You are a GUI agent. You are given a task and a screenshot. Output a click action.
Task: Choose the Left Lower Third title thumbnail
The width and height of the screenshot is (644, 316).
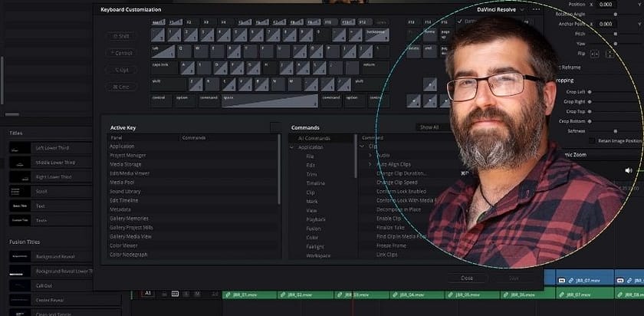pyautogui.click(x=20, y=148)
